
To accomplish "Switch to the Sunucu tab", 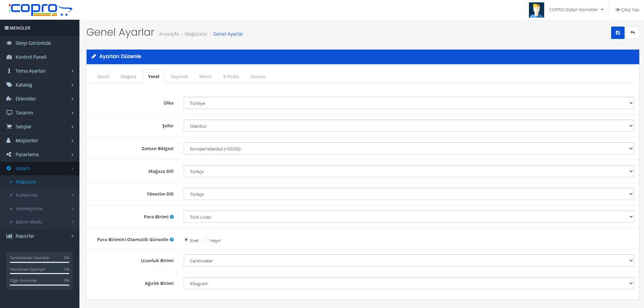I will click(x=258, y=77).
